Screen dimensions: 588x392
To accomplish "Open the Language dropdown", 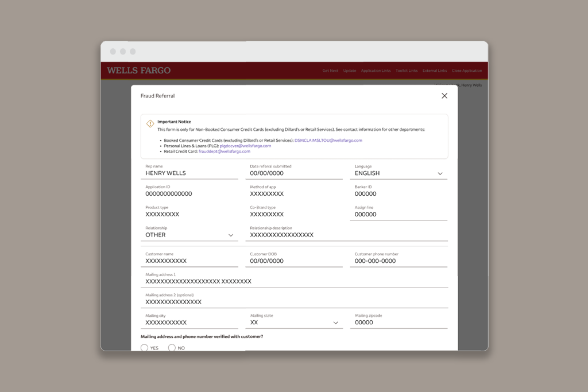I will point(440,173).
